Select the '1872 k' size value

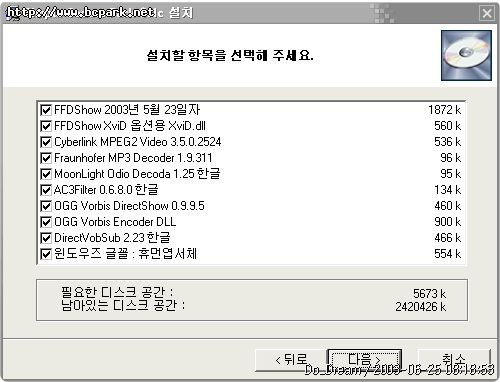(x=445, y=110)
